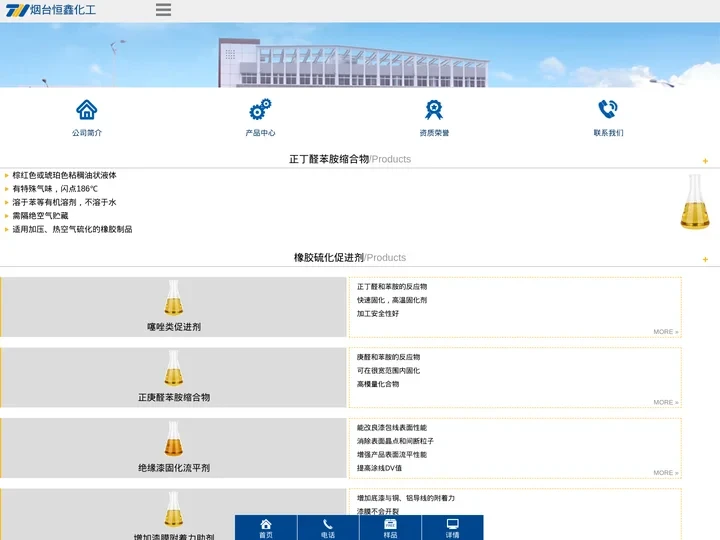Click the 棕红色或琥珀色粘稠油状液体 bullet
The image size is (720, 540).
[64, 175]
